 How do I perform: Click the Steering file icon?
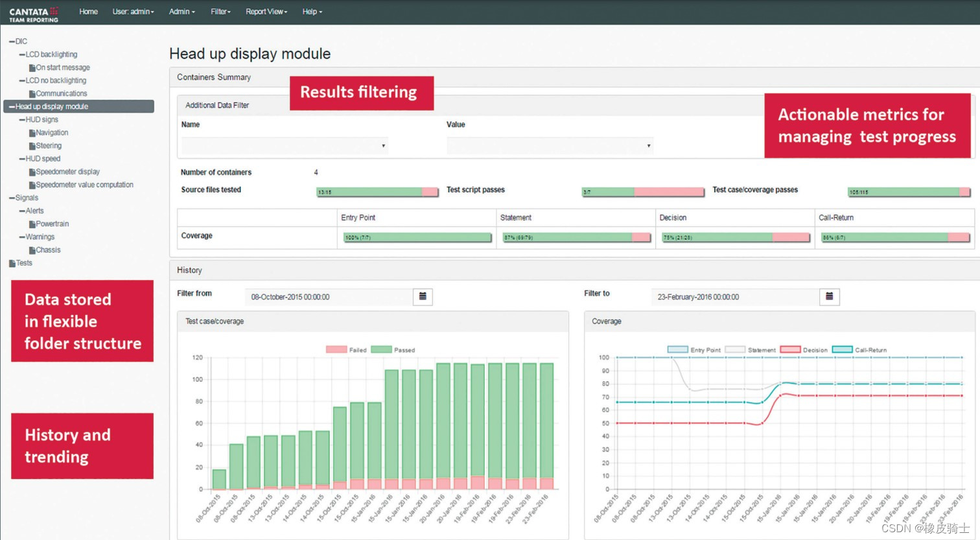pos(32,146)
